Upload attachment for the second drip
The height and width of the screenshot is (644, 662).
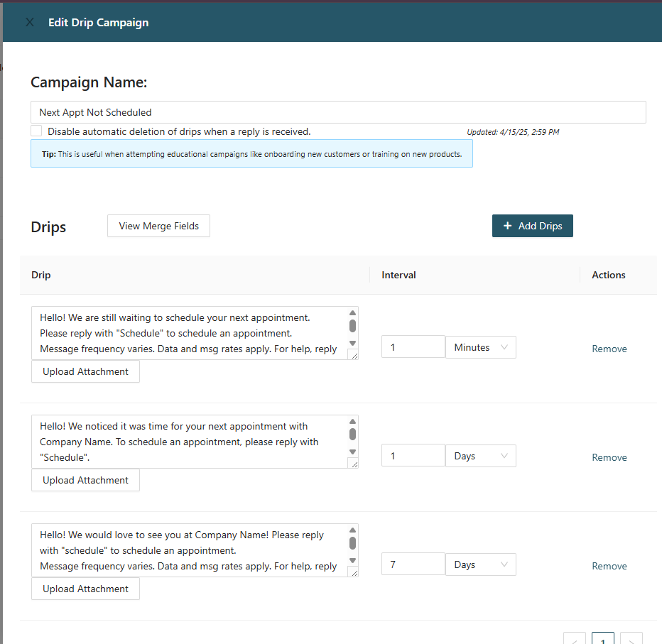click(85, 480)
